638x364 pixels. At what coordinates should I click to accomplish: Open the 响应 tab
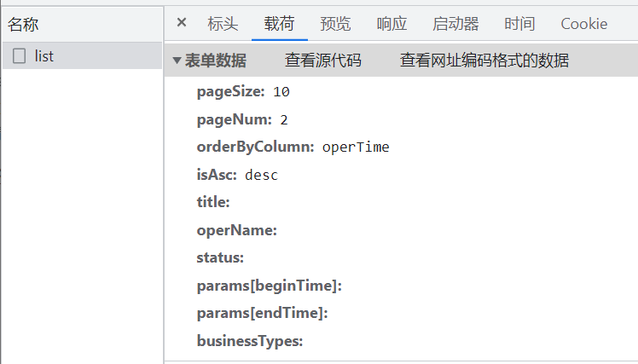coord(391,24)
